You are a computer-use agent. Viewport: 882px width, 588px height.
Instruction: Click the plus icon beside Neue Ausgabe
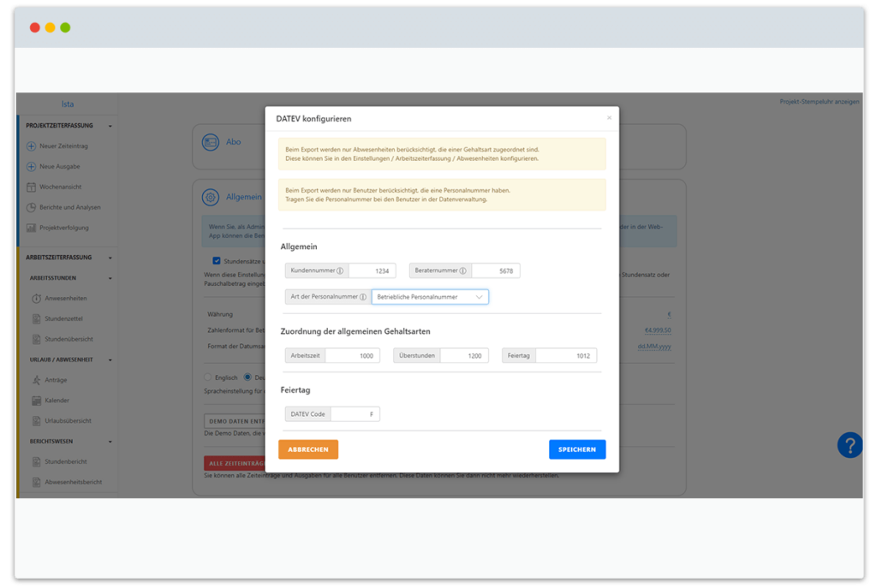tap(32, 166)
